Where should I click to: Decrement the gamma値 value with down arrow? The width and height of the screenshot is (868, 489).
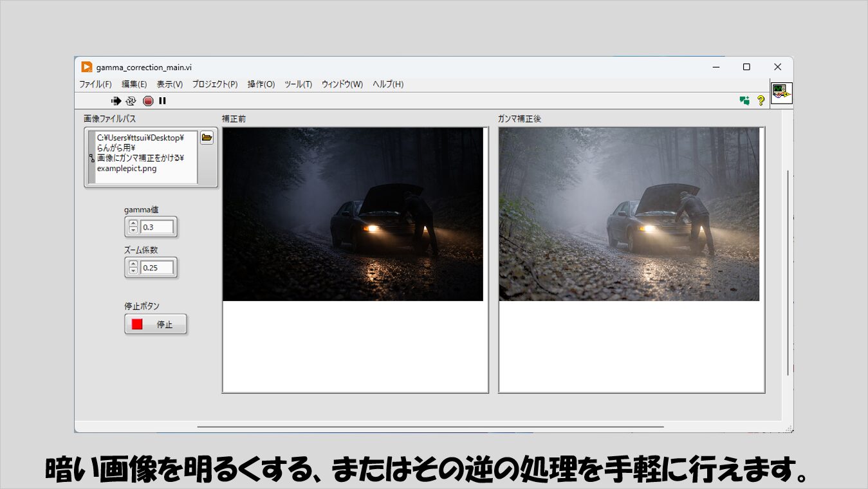(x=133, y=230)
